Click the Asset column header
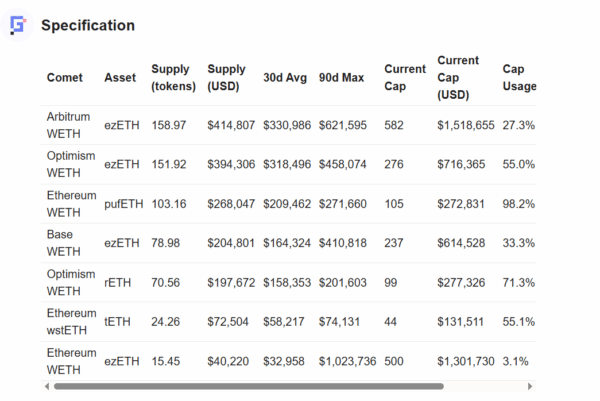600x401 pixels. click(120, 78)
